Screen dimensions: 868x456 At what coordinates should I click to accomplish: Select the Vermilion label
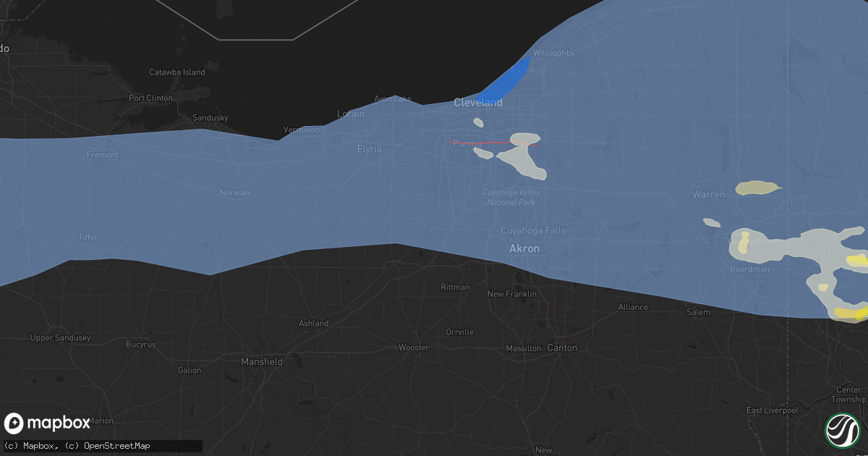(302, 130)
